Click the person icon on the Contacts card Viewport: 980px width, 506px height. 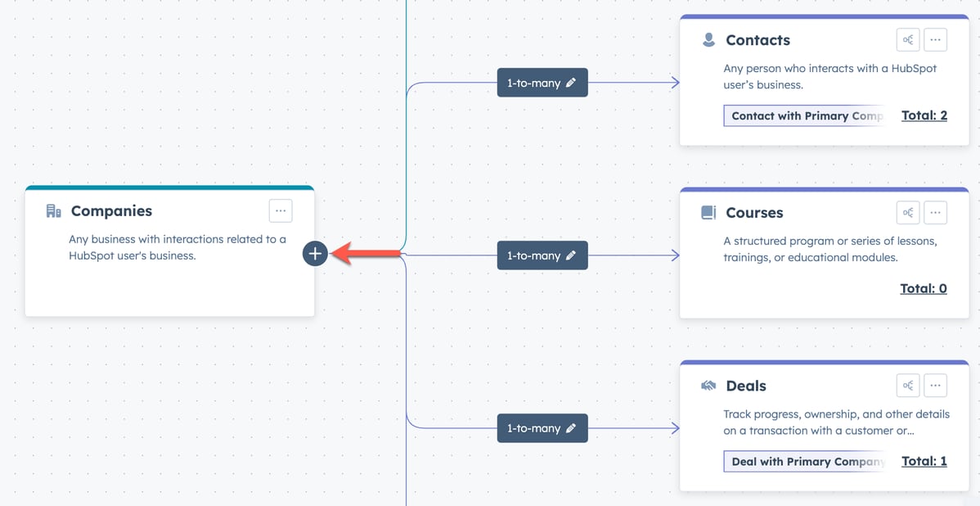click(x=707, y=38)
